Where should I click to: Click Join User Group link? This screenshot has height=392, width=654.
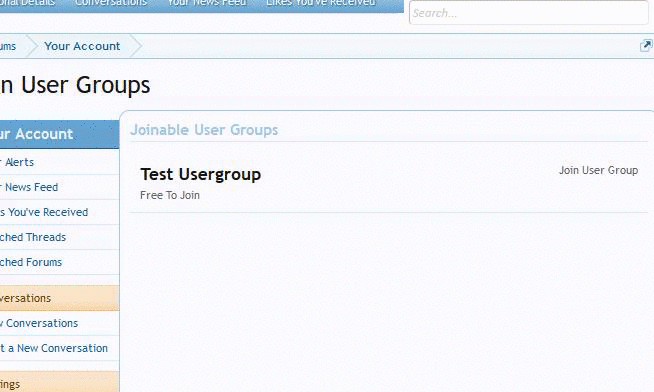tap(598, 170)
